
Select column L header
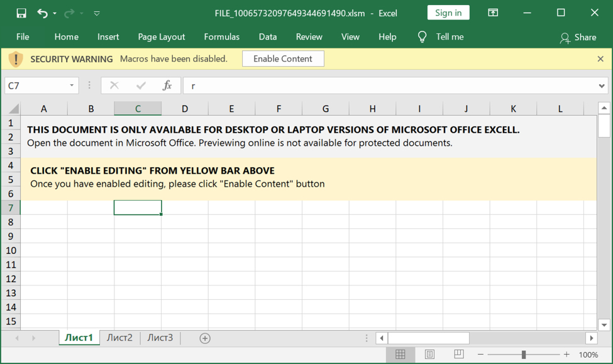pyautogui.click(x=560, y=109)
